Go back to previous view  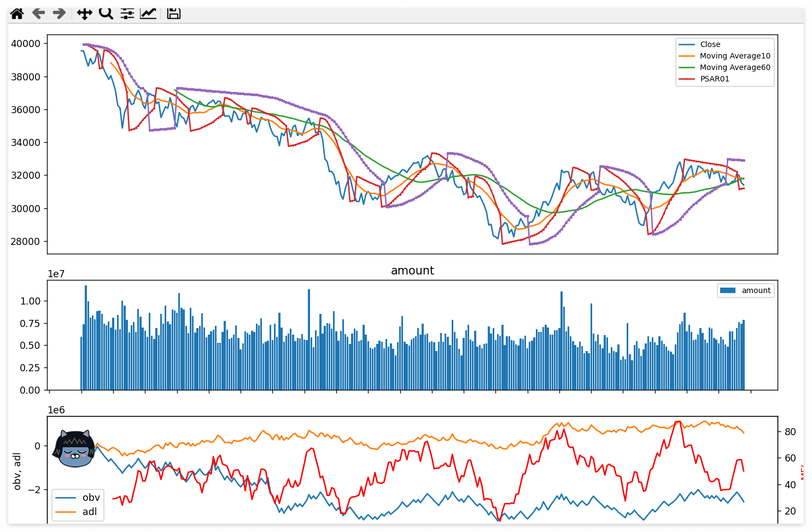pos(38,13)
